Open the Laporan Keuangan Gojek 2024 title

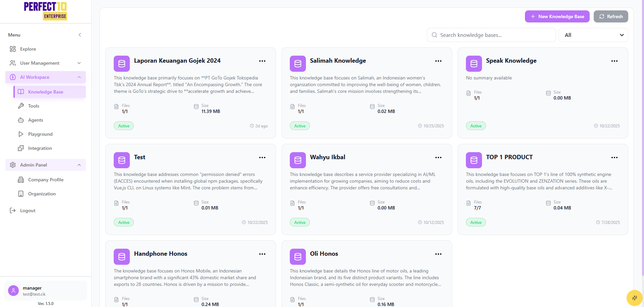click(x=177, y=61)
